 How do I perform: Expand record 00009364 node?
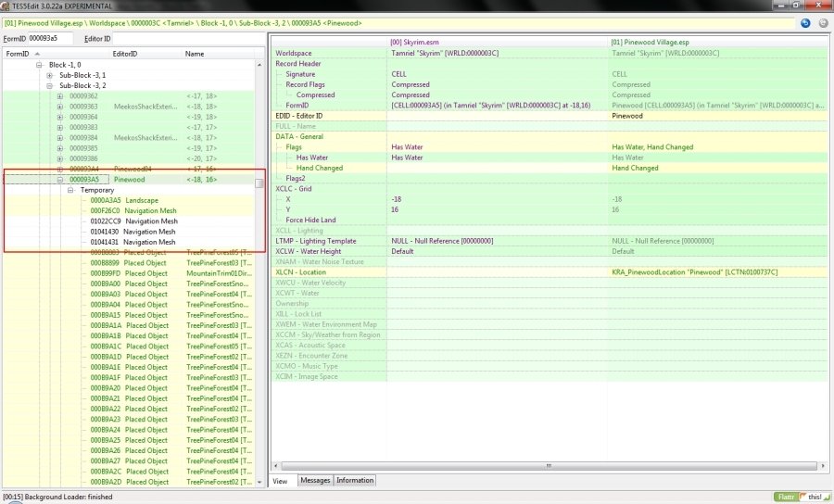click(x=60, y=117)
